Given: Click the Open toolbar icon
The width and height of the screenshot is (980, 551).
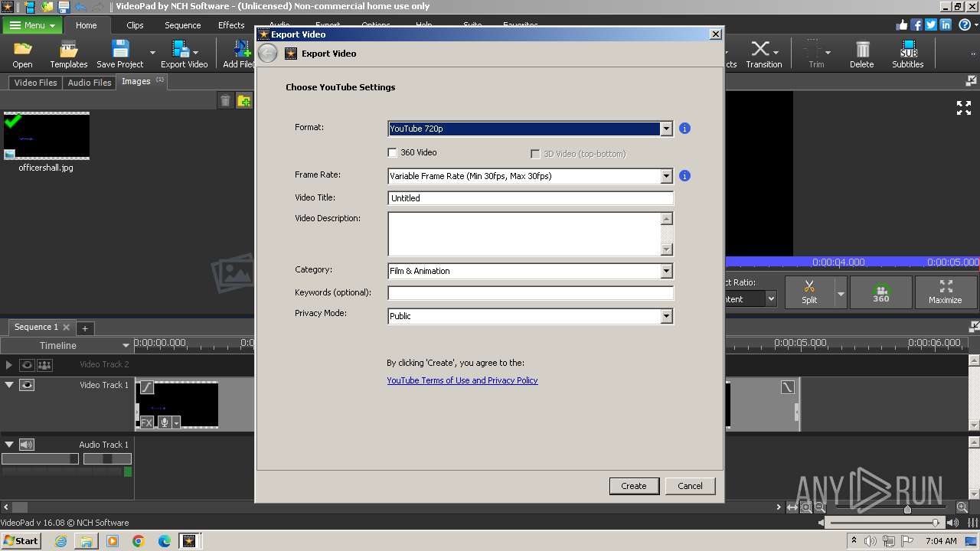Looking at the screenshot, I should click(23, 55).
